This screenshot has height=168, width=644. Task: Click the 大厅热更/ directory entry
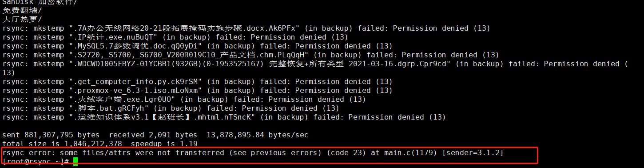tap(22, 20)
